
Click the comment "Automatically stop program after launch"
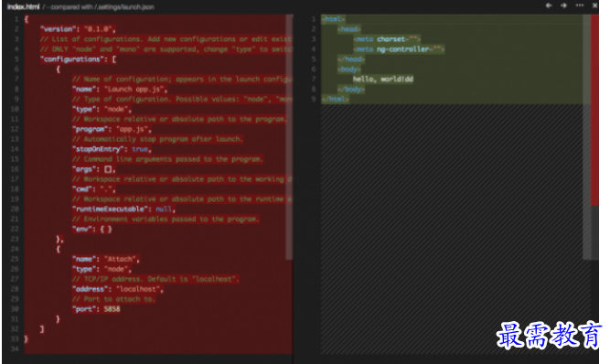(x=157, y=139)
